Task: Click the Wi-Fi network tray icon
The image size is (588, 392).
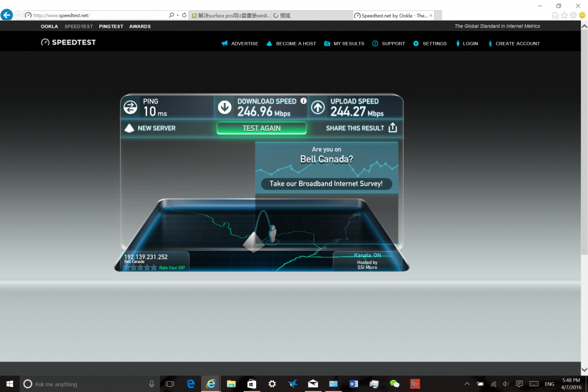Action: [x=493, y=384]
